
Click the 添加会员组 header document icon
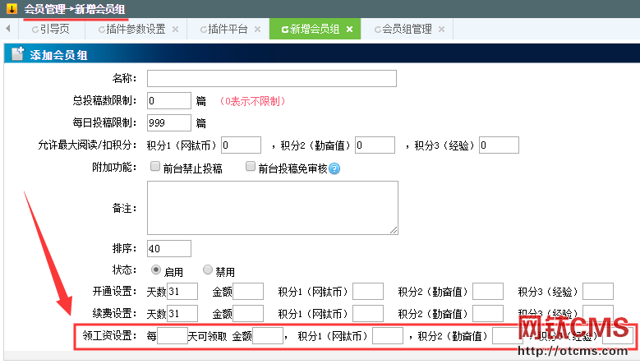tap(17, 53)
